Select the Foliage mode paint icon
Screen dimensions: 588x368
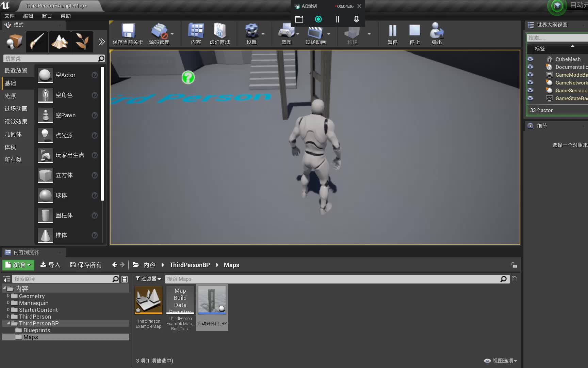(82, 42)
